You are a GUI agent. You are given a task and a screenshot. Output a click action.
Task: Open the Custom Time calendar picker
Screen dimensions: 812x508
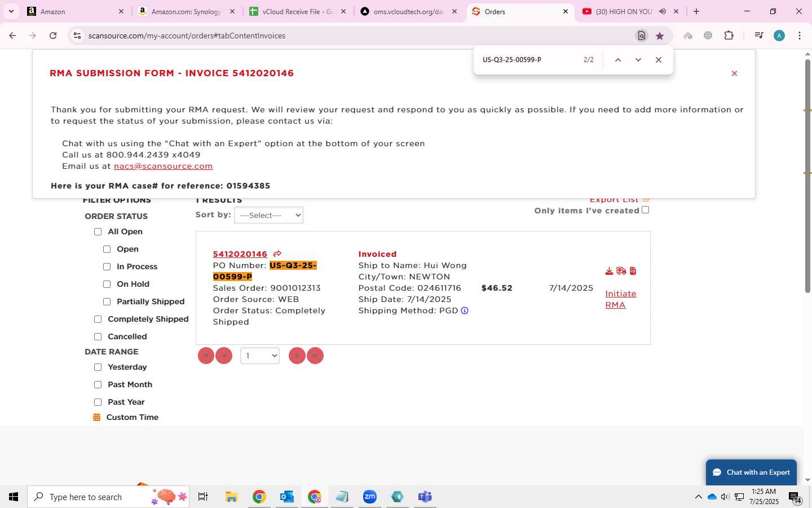97,417
